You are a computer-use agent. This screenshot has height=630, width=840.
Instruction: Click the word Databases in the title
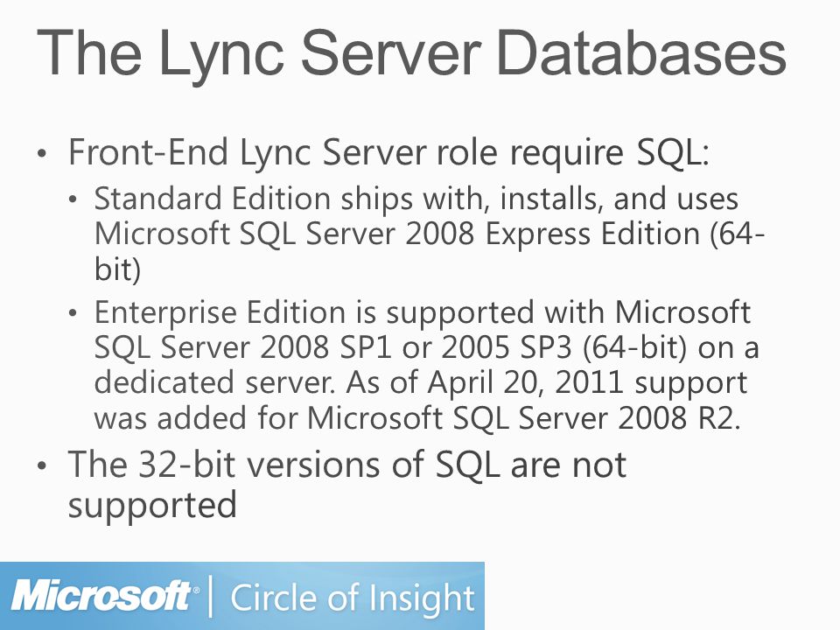pos(641,53)
